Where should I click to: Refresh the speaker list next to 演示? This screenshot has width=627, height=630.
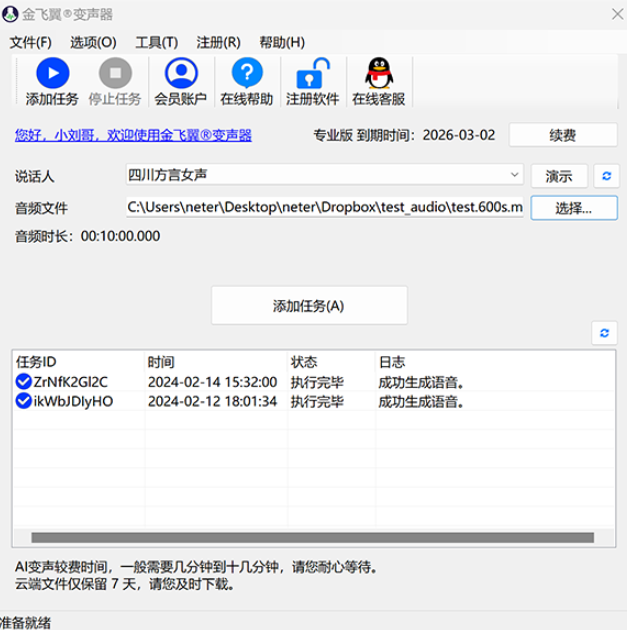pos(607,176)
